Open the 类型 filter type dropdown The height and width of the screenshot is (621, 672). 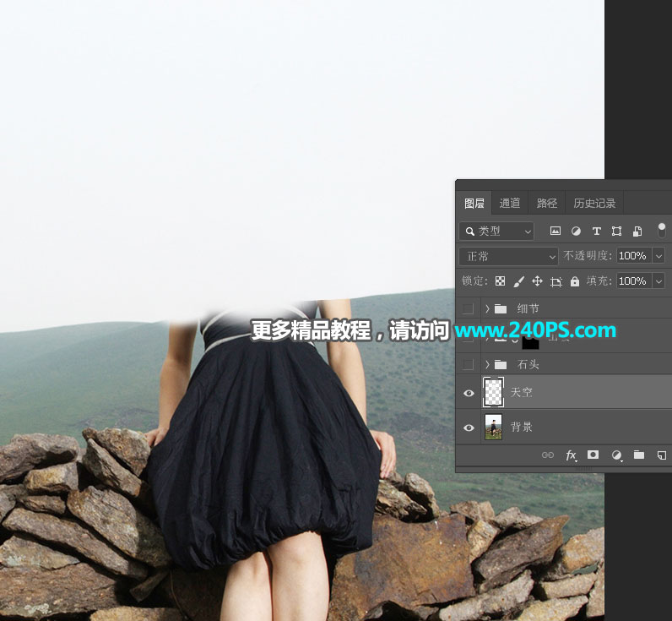click(496, 232)
